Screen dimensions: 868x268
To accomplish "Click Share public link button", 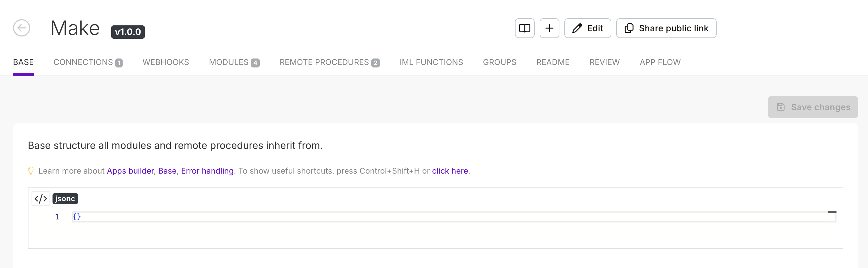I will pyautogui.click(x=666, y=28).
